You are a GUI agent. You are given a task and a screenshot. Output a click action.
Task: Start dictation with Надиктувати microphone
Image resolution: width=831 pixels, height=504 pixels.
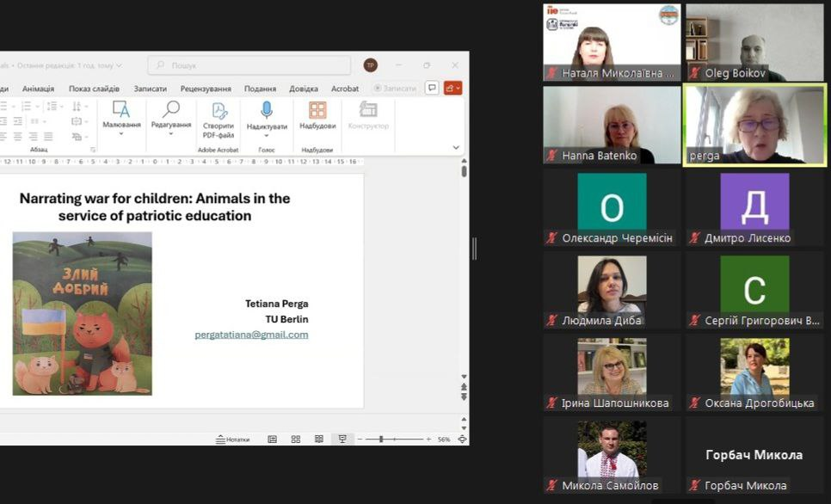point(267,118)
